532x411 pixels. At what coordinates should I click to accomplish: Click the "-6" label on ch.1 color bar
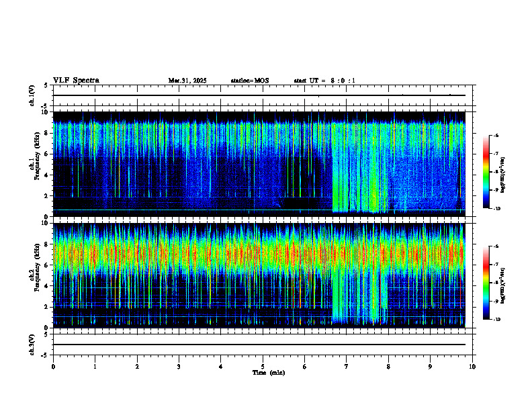(x=496, y=135)
